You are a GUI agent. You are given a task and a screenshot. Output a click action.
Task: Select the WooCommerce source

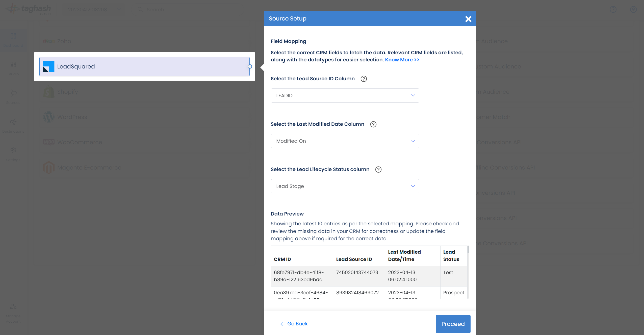144,142
